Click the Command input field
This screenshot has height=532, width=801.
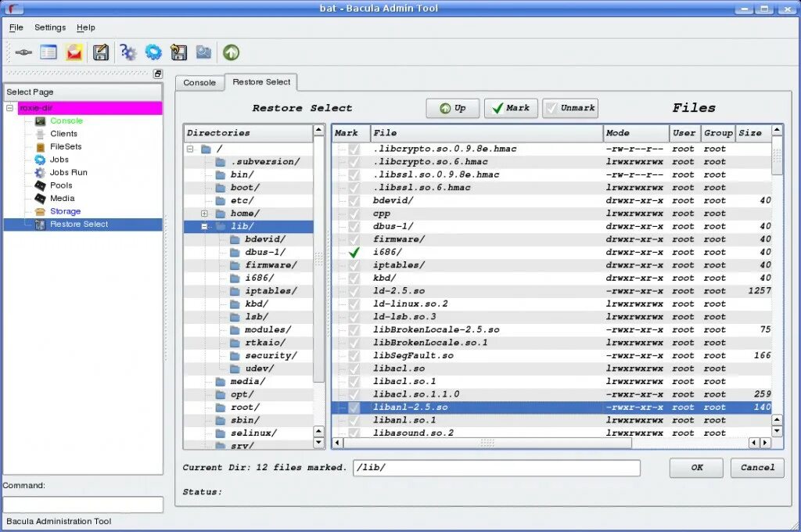click(x=83, y=505)
